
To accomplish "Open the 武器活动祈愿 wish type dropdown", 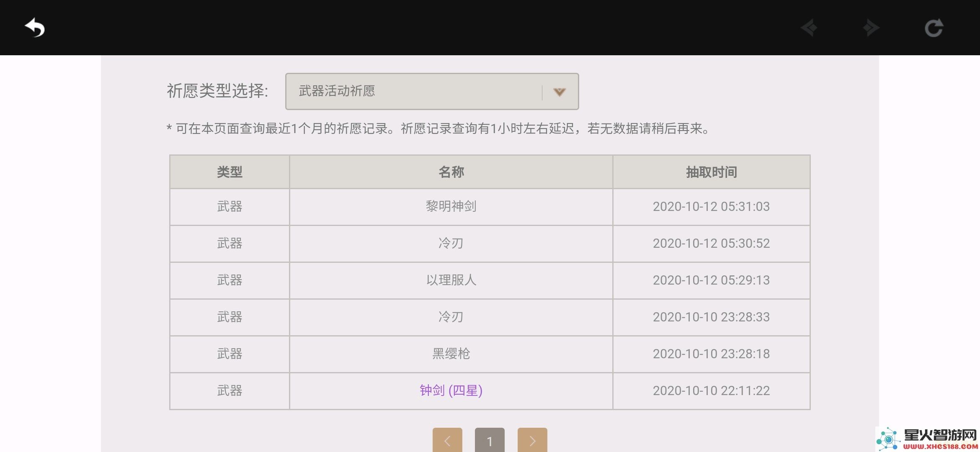I will (432, 91).
